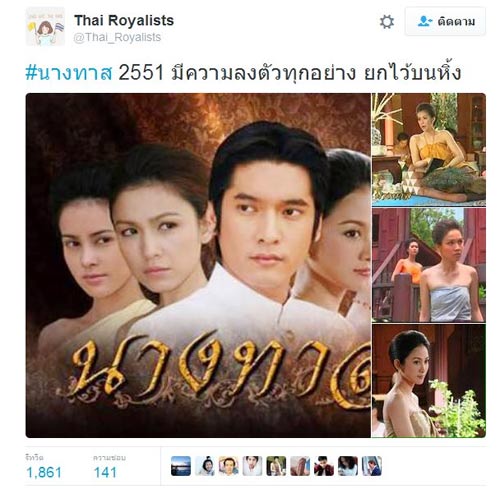Open the sixth retweeter avatar
500x489 pixels.
pos(300,466)
